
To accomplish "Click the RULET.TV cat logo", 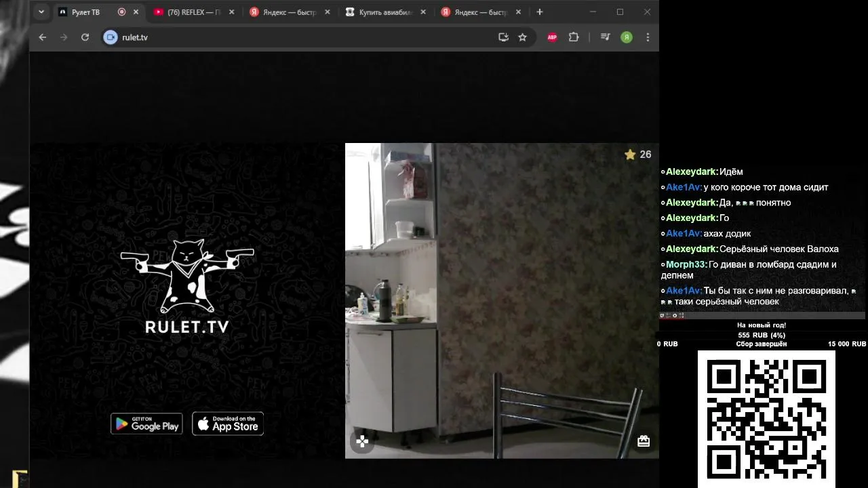I will coord(187,276).
